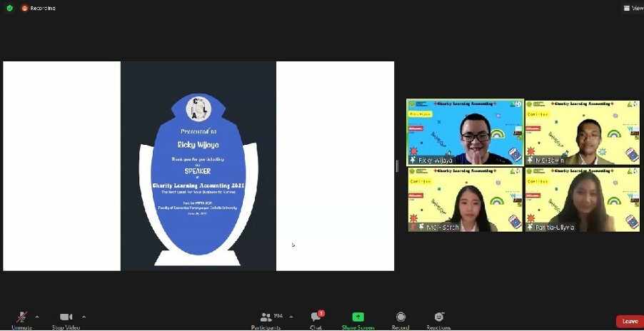The width and height of the screenshot is (644, 331).
Task: Click the green Share Screen icon
Action: point(358,317)
